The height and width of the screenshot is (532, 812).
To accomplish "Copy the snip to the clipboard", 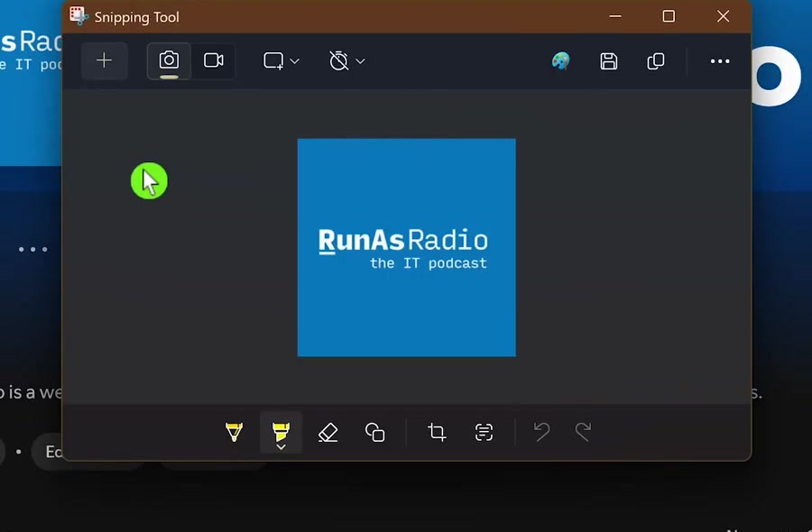I will (656, 61).
